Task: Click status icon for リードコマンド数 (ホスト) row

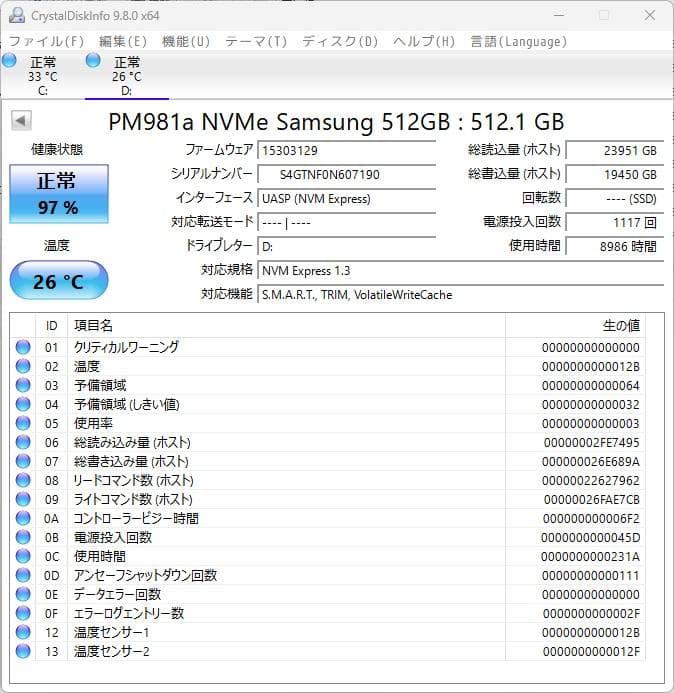Action: (23, 480)
